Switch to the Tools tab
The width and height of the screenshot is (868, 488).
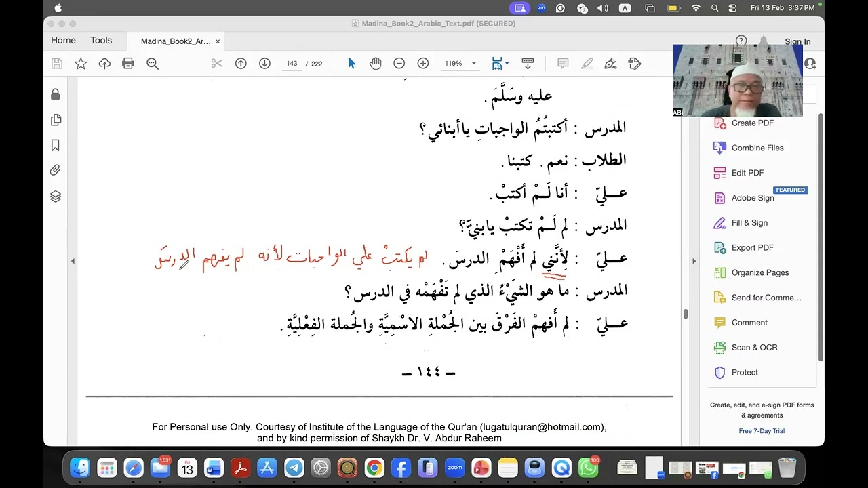(x=101, y=41)
